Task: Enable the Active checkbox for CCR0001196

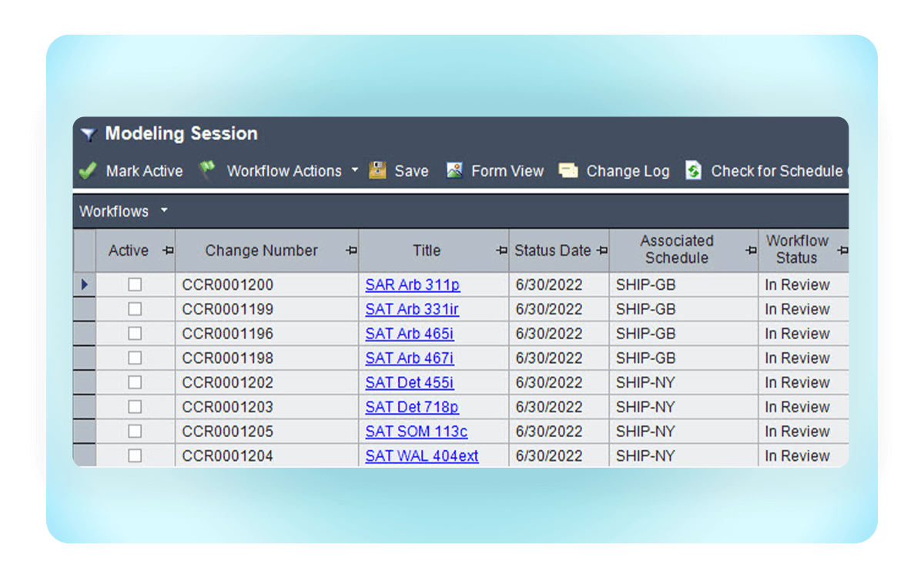Action: pyautogui.click(x=135, y=334)
